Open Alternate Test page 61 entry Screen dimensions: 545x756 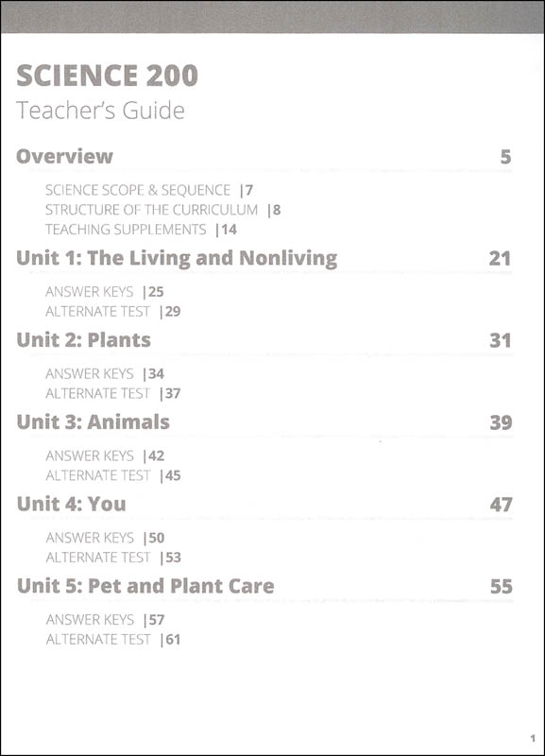click(113, 640)
